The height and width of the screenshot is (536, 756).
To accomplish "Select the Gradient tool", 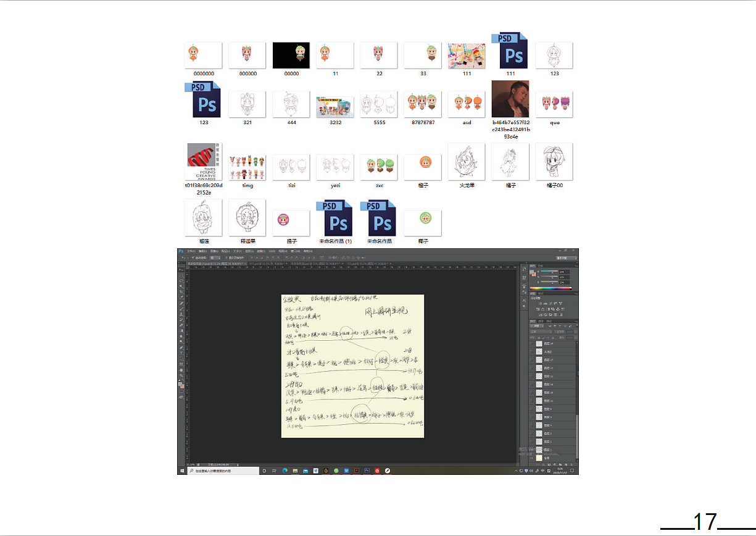I will coord(181,330).
